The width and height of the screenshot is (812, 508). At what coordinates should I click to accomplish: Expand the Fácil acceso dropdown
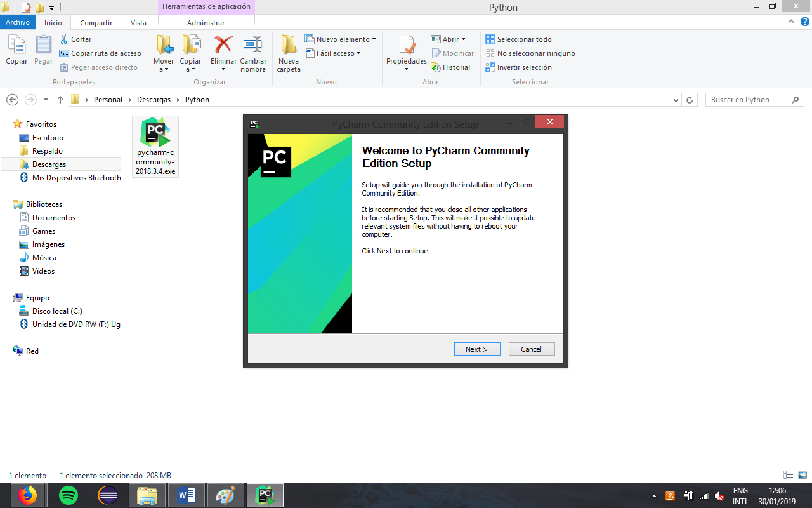pyautogui.click(x=358, y=53)
